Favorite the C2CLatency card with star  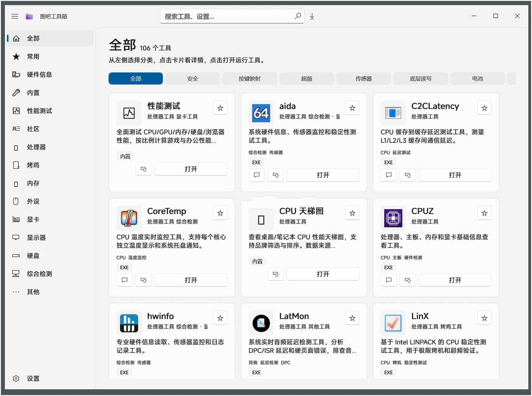pyautogui.click(x=484, y=108)
